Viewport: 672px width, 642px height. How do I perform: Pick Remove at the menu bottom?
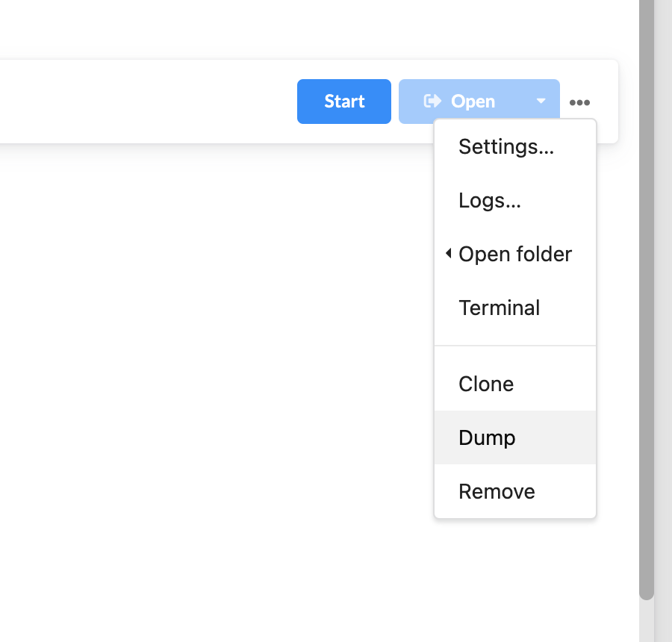(x=497, y=491)
